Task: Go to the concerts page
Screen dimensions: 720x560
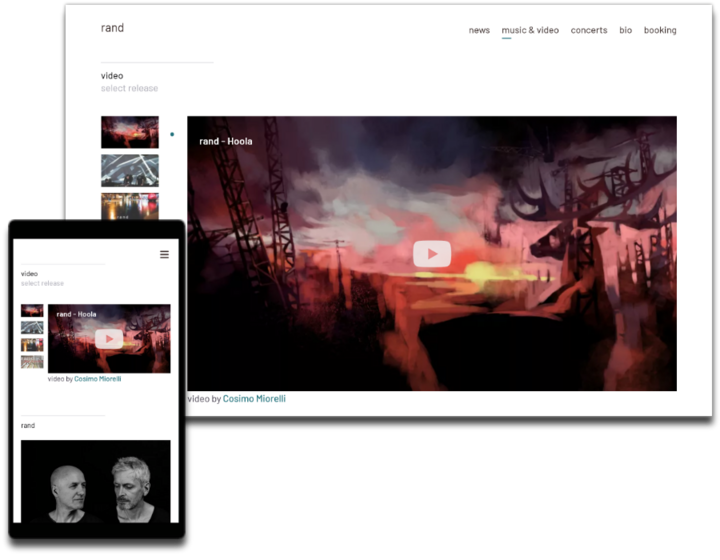Action: [589, 30]
